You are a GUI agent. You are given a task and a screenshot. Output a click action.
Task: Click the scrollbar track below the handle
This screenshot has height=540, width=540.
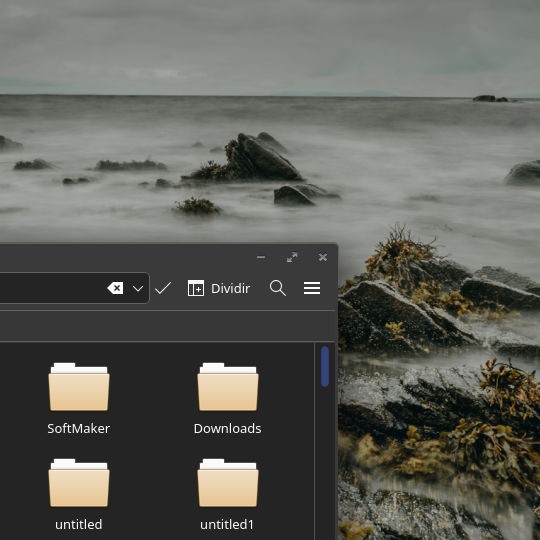325,461
